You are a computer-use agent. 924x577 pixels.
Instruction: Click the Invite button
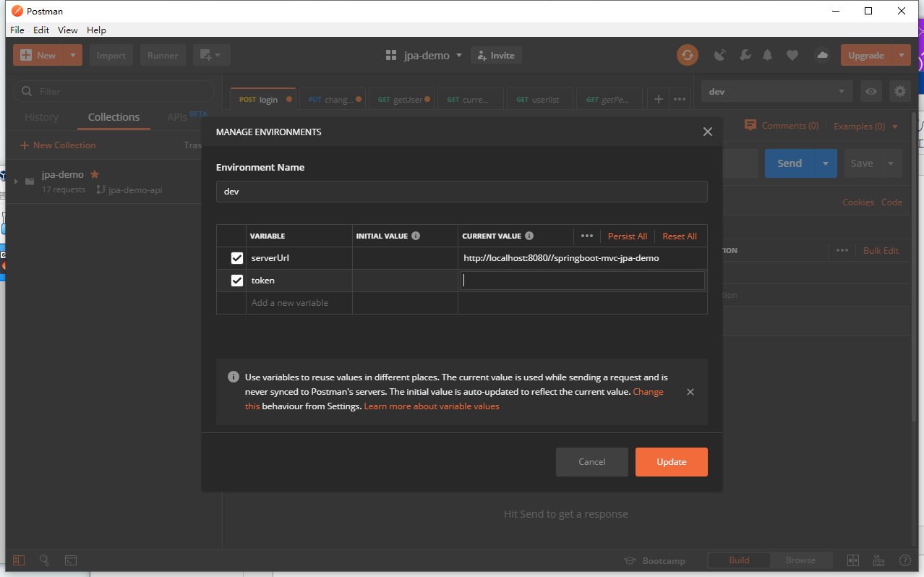pyautogui.click(x=496, y=55)
